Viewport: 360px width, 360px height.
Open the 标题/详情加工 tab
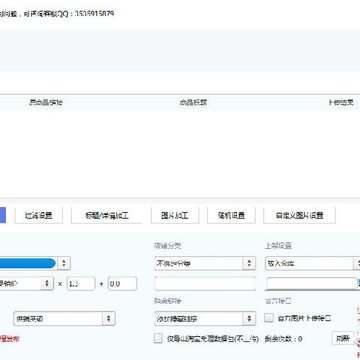click(x=107, y=215)
